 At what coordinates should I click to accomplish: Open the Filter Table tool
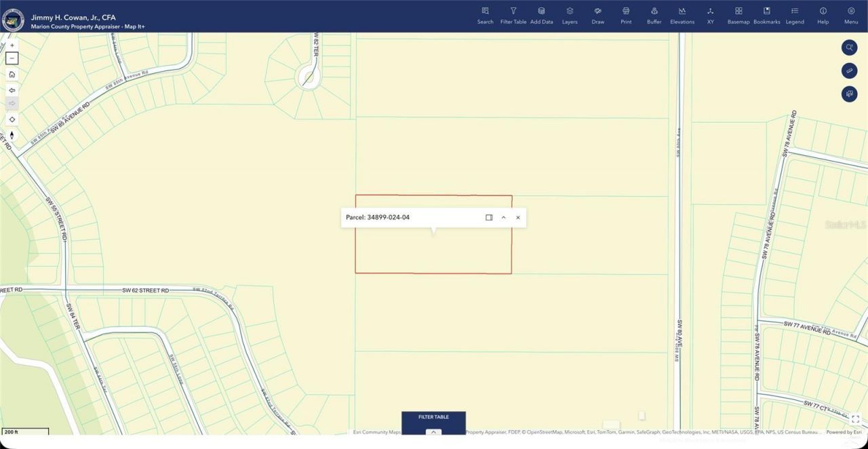point(513,16)
